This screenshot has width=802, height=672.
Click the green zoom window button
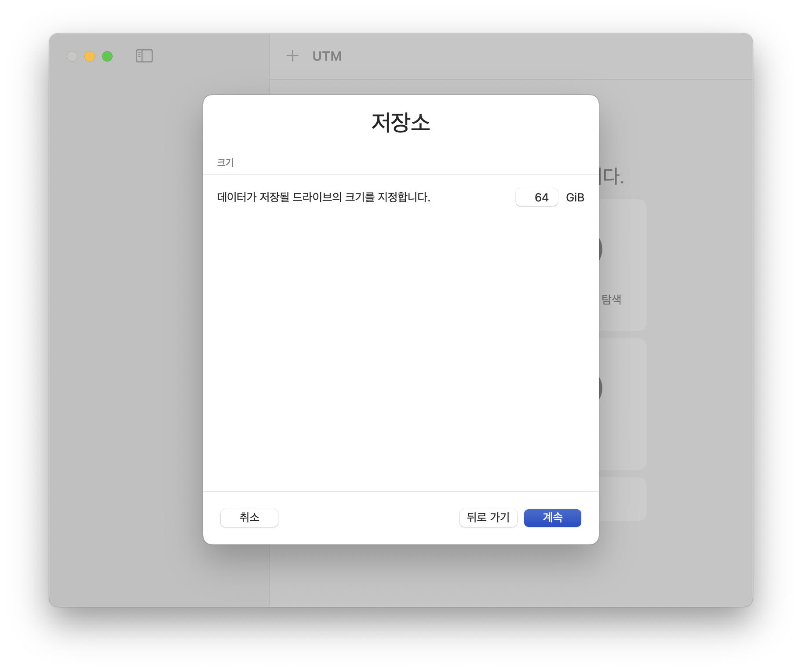[x=107, y=56]
